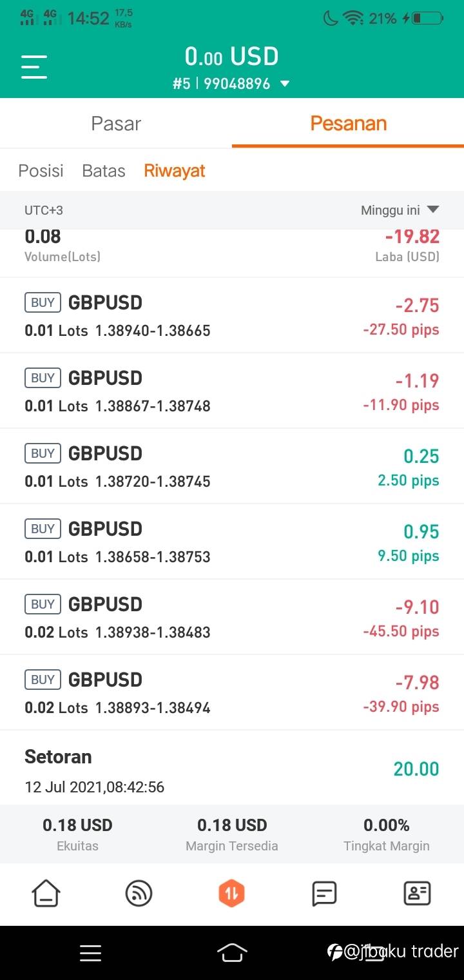This screenshot has height=980, width=464.
Task: Open GBPUSD 0.02 lots trade at -9.10
Action: pyautogui.click(x=232, y=617)
